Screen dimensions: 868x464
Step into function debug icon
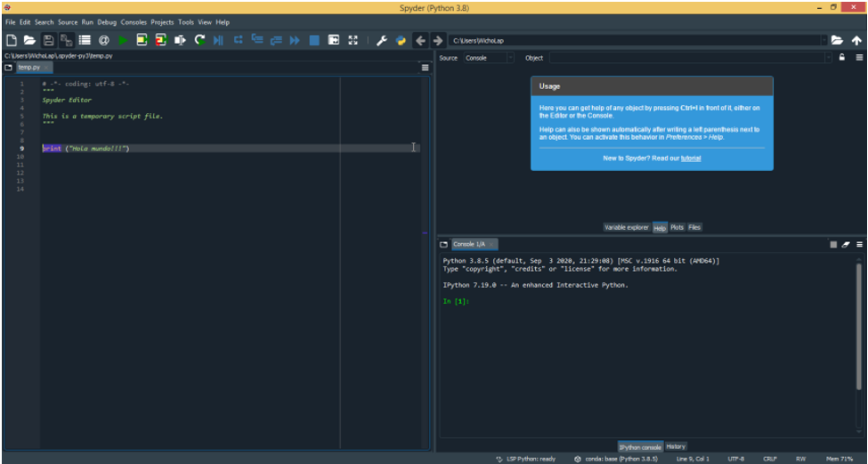[257, 40]
